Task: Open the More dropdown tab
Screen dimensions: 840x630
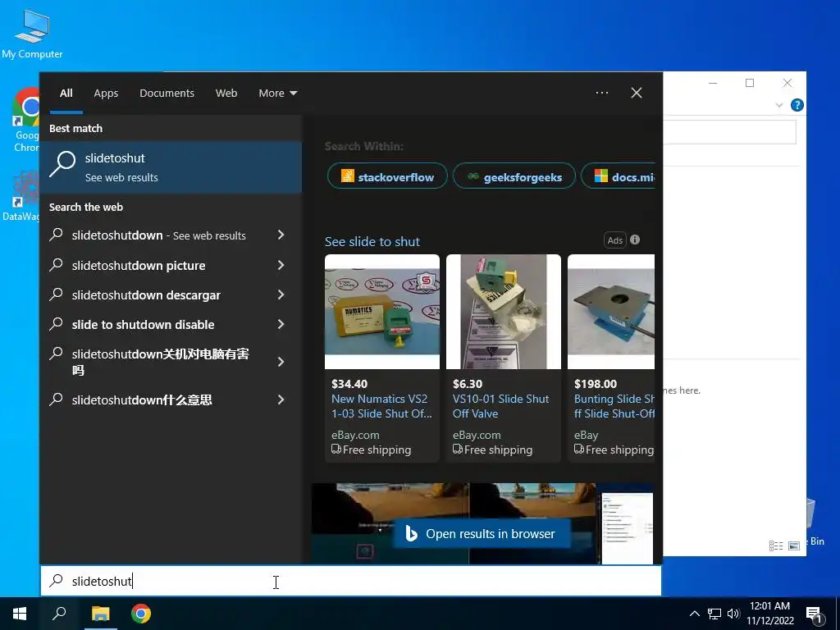Action: coord(277,94)
